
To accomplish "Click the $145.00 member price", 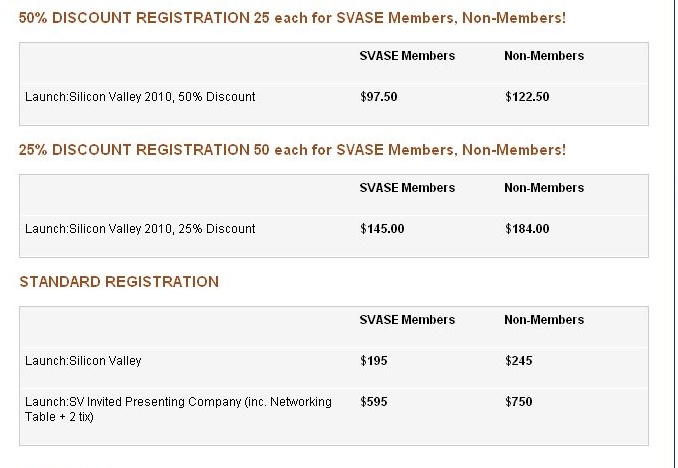I will 382,229.
